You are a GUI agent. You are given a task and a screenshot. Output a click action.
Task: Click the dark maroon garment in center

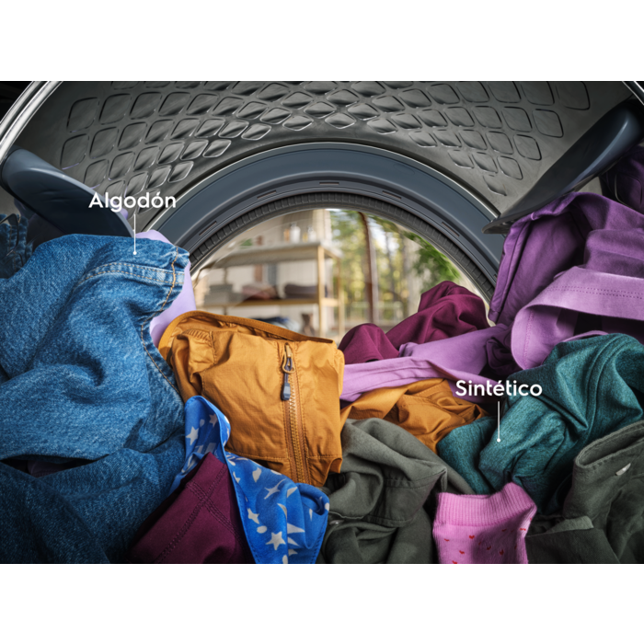(x=432, y=317)
